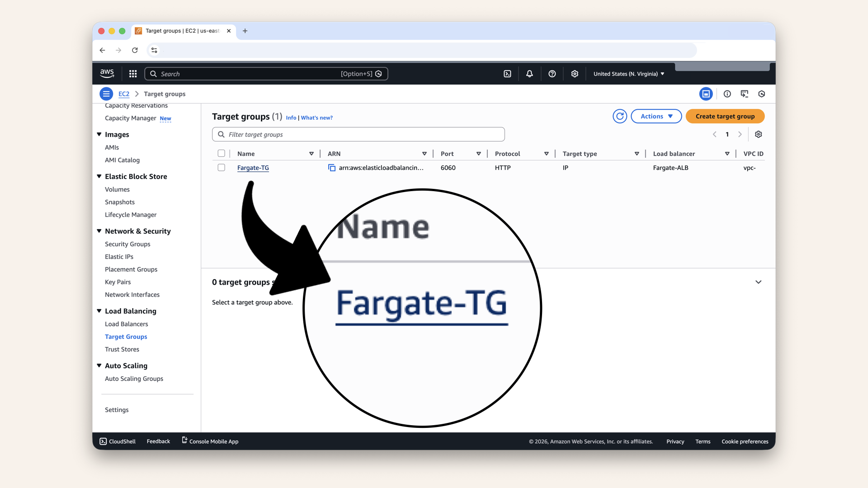868x488 pixels.
Task: Copy the Fargate-TG ARN using the copy icon
Action: (332, 168)
